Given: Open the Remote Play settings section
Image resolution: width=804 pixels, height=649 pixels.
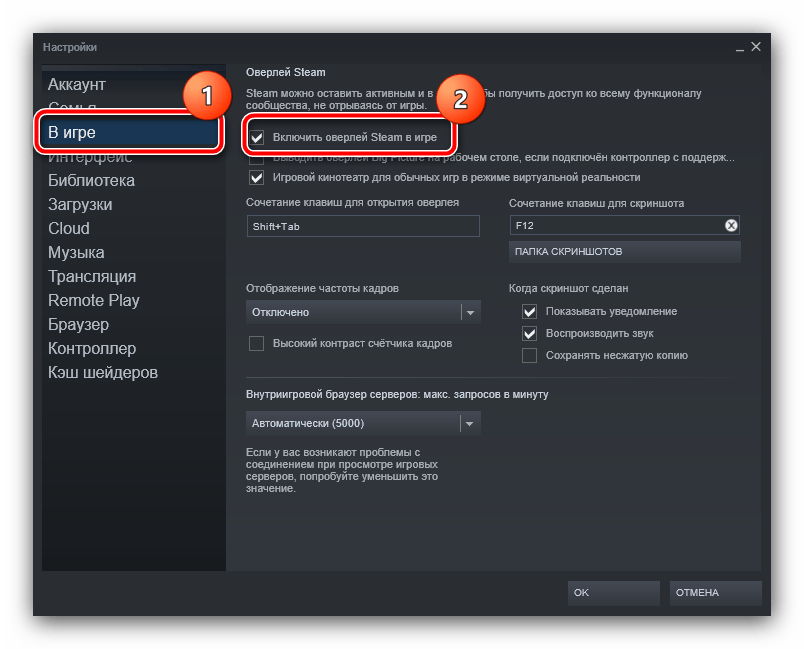Looking at the screenshot, I should click(x=94, y=300).
